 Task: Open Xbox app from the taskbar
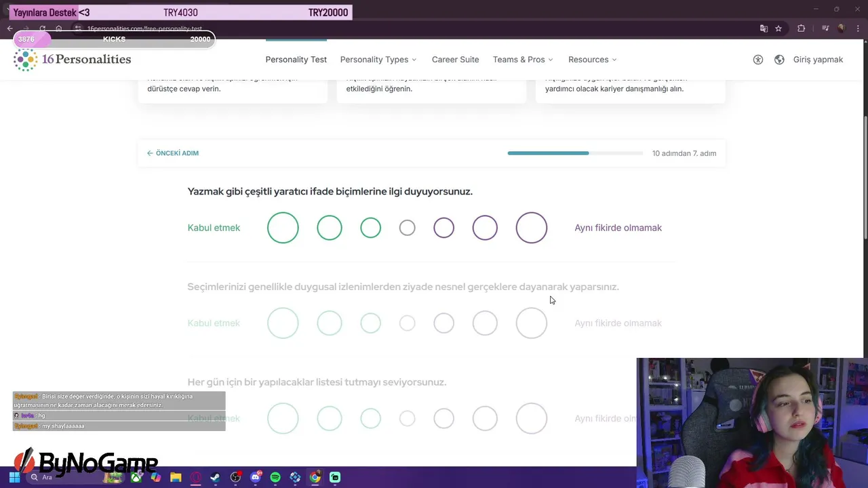(x=136, y=477)
